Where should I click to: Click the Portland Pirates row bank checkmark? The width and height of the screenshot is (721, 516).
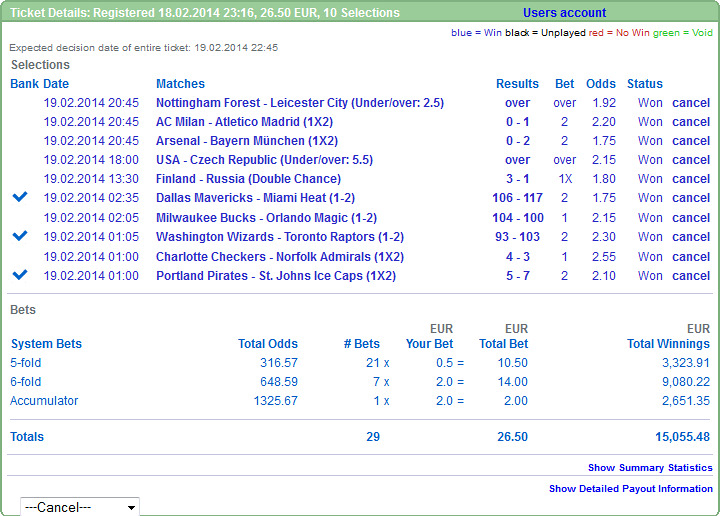point(20,275)
